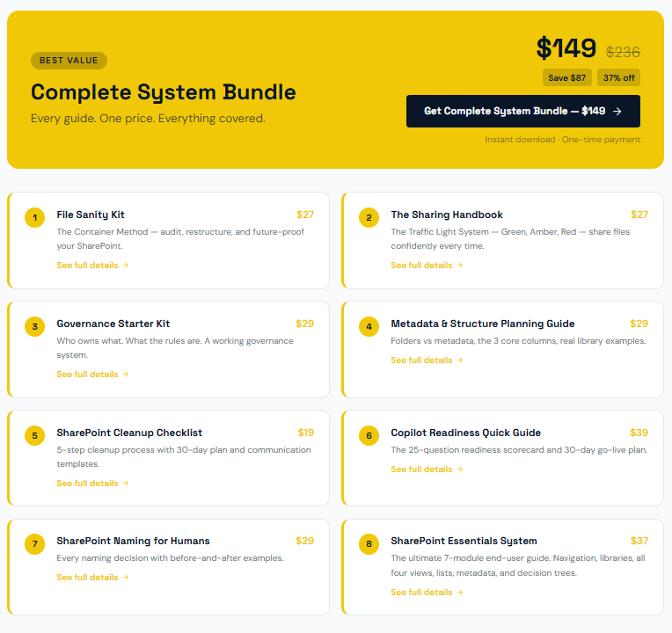Screen dimensions: 672x633
Task: Open Metadata & Structure Planning Guide details
Action: coord(427,360)
